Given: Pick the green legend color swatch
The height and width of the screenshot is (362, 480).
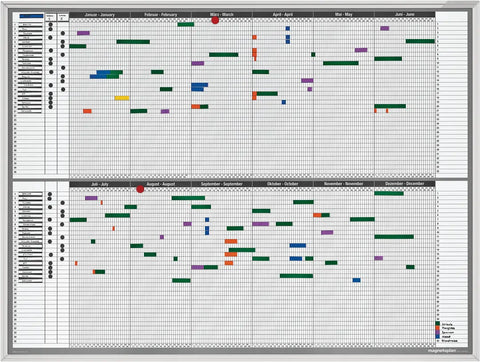Looking at the screenshot, I should pyautogui.click(x=438, y=324).
